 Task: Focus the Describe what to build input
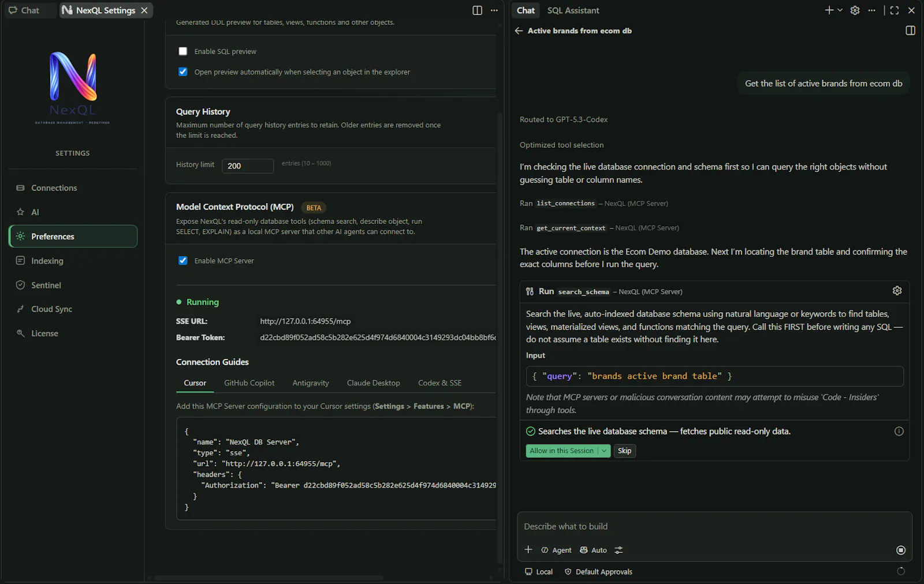pyautogui.click(x=714, y=527)
